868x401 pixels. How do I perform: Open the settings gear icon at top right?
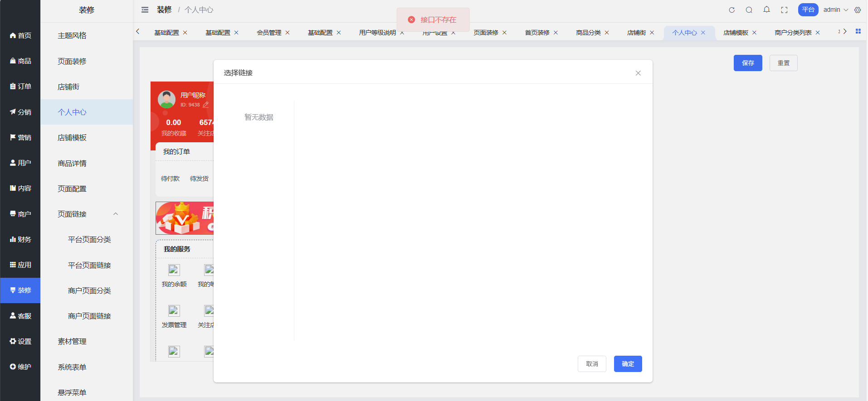pyautogui.click(x=858, y=10)
